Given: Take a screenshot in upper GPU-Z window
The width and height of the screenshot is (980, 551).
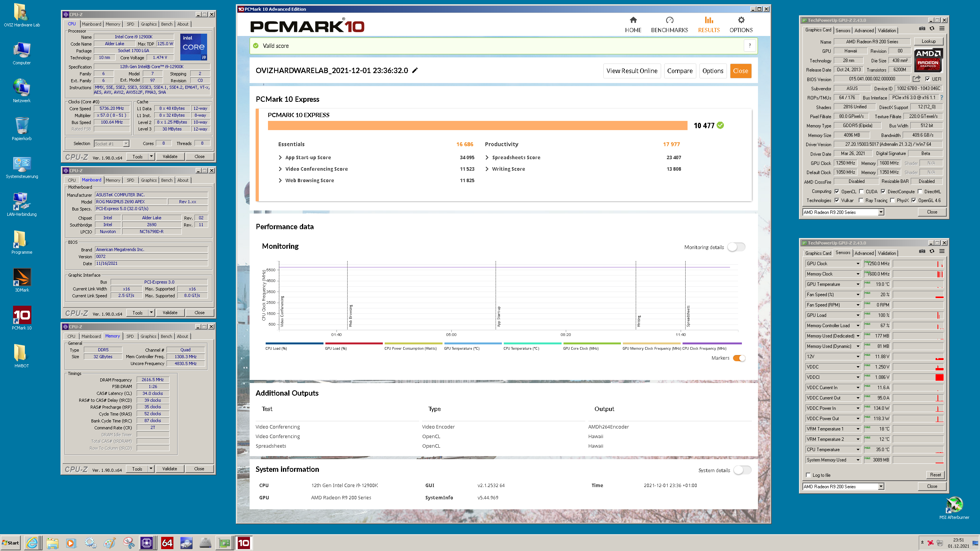Looking at the screenshot, I should [x=922, y=29].
